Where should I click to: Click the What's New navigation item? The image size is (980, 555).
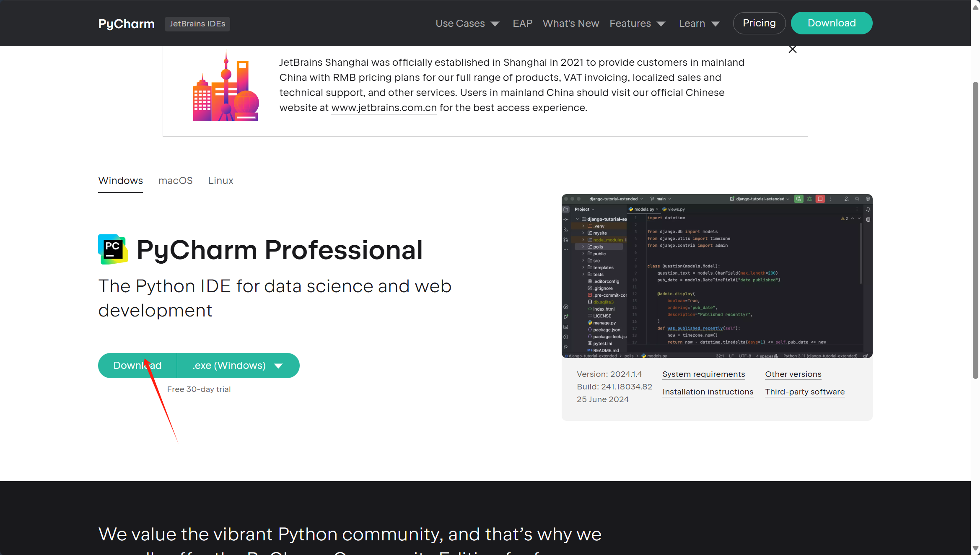(571, 23)
